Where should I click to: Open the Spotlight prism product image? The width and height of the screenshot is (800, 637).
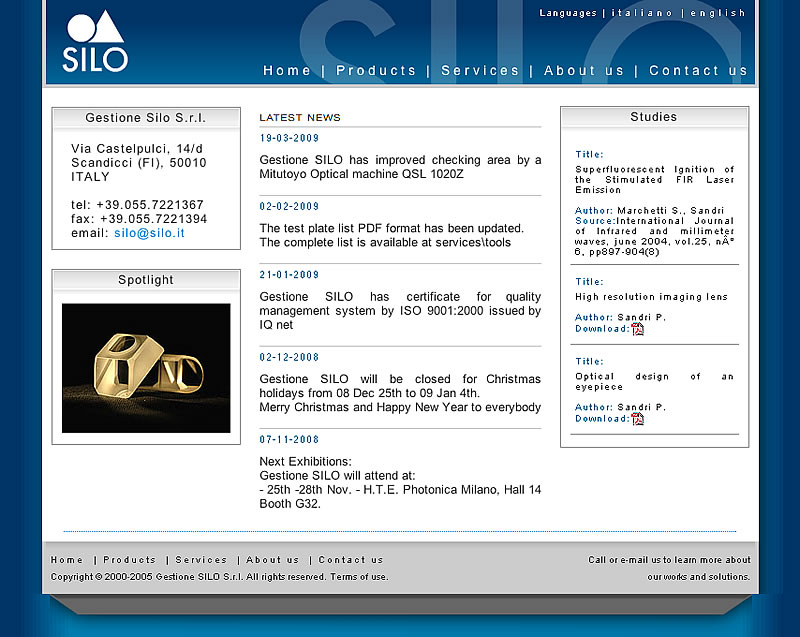pos(146,368)
